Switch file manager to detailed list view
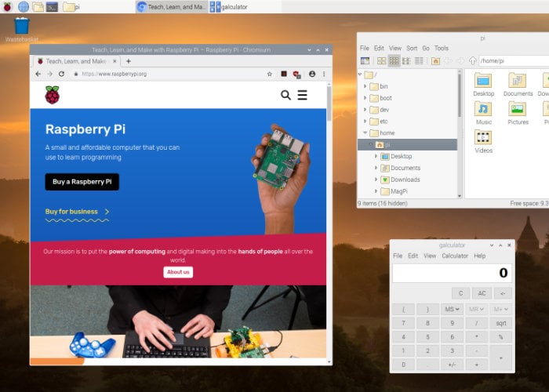This screenshot has width=549, height=392. [419, 61]
